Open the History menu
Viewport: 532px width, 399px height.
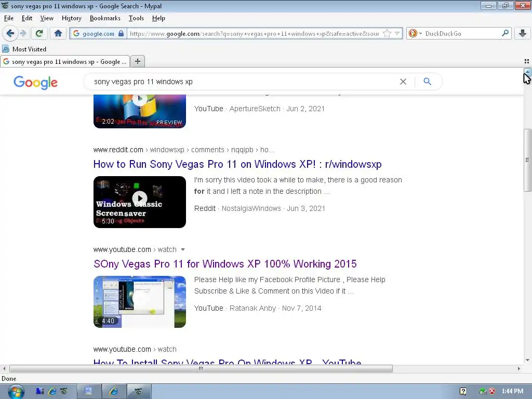[72, 18]
